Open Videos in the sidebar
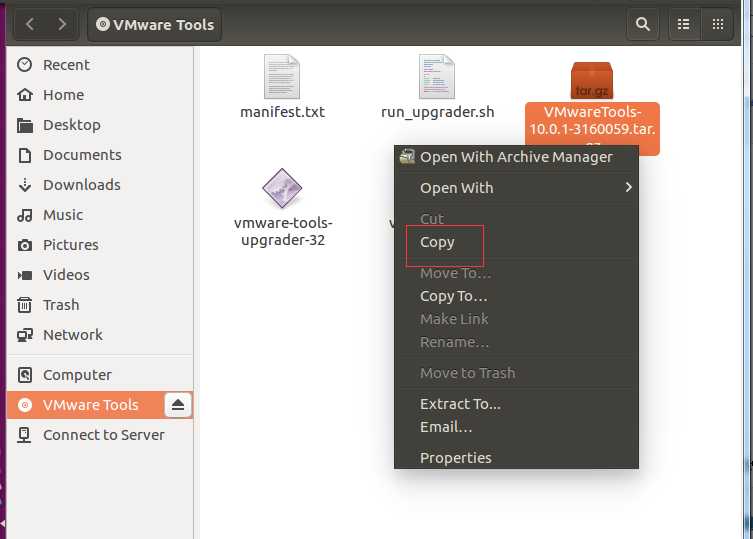Viewport: 753px width, 539px height. 99,275
